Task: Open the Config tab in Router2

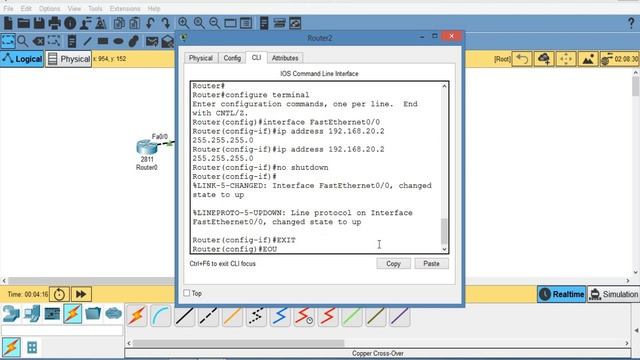Action: [232, 58]
